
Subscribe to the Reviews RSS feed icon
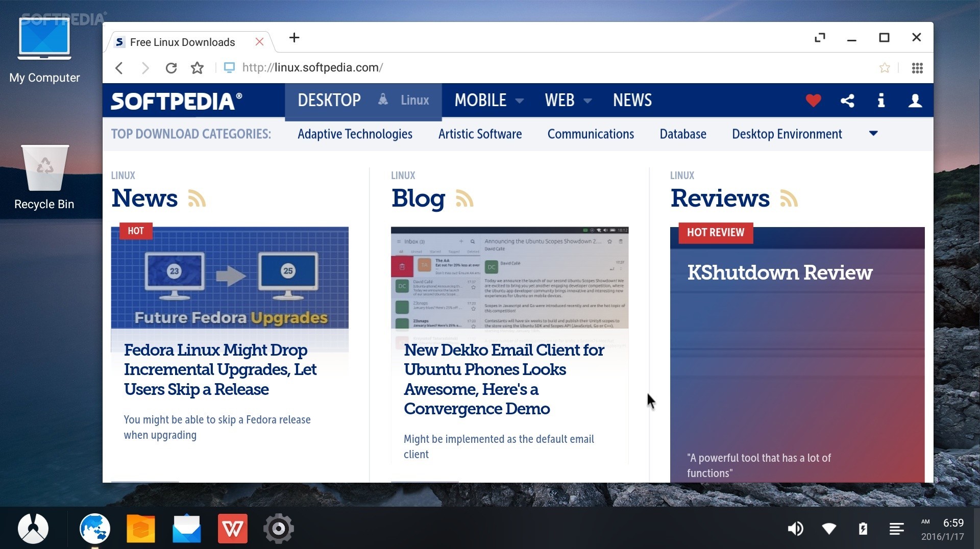pos(789,198)
